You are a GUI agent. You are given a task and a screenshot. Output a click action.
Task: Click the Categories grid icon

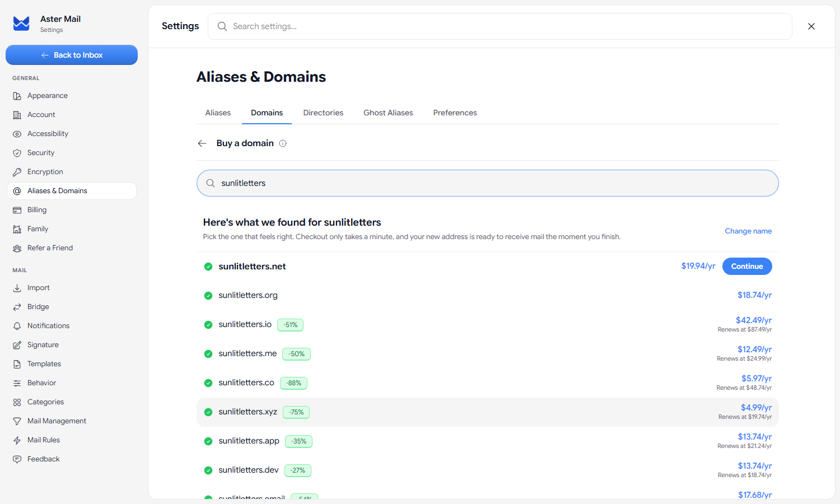coord(17,402)
